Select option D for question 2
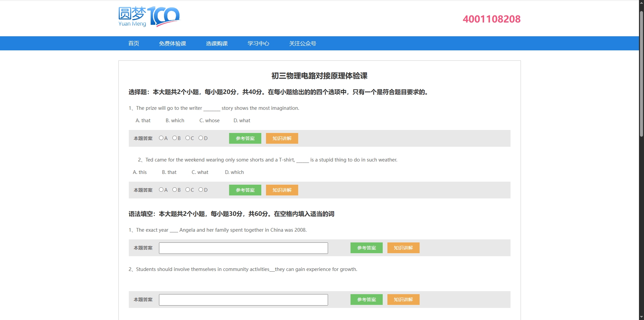This screenshot has width=644, height=320. coord(201,190)
